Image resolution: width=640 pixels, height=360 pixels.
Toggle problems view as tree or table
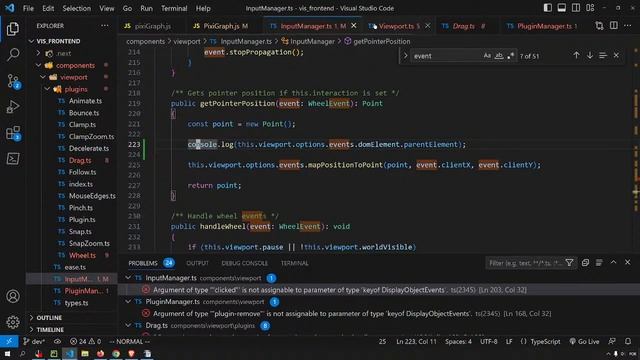point(599,263)
